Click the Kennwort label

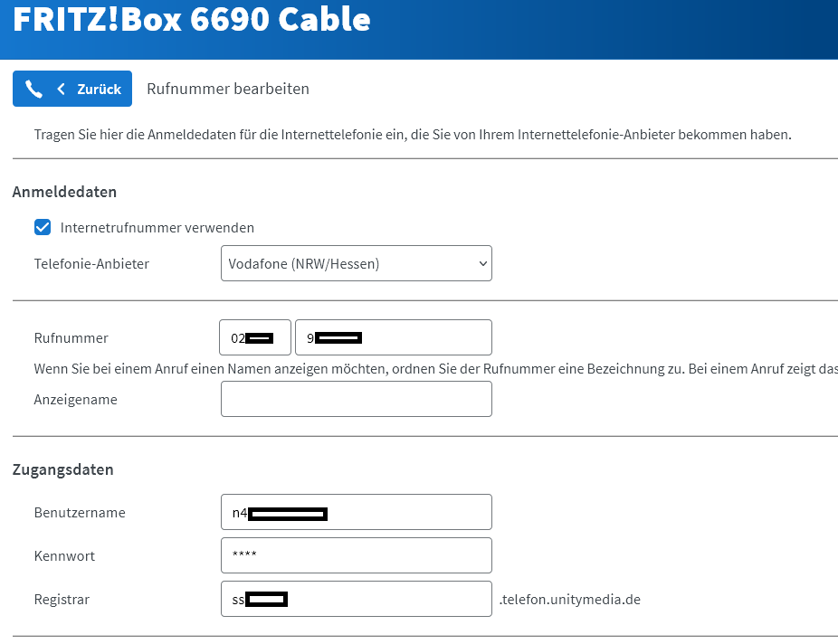64,556
